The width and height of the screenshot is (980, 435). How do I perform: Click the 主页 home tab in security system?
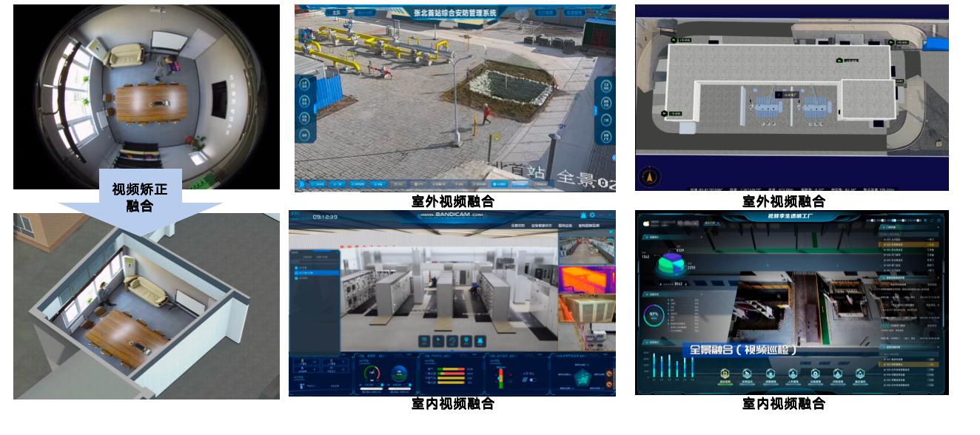[x=337, y=13]
